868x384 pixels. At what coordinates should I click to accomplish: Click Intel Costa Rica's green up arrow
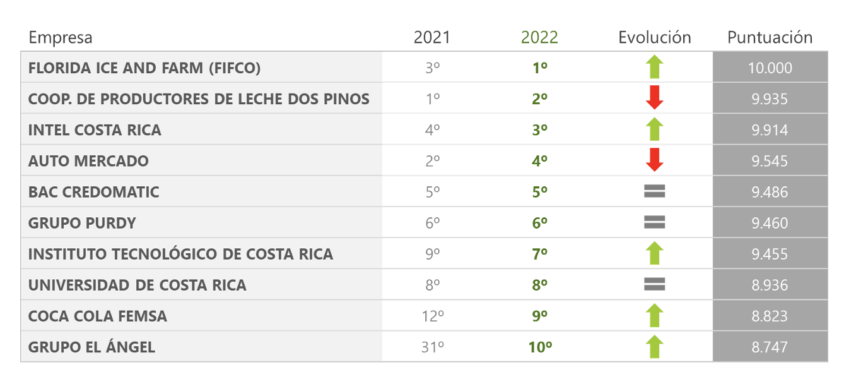655,129
